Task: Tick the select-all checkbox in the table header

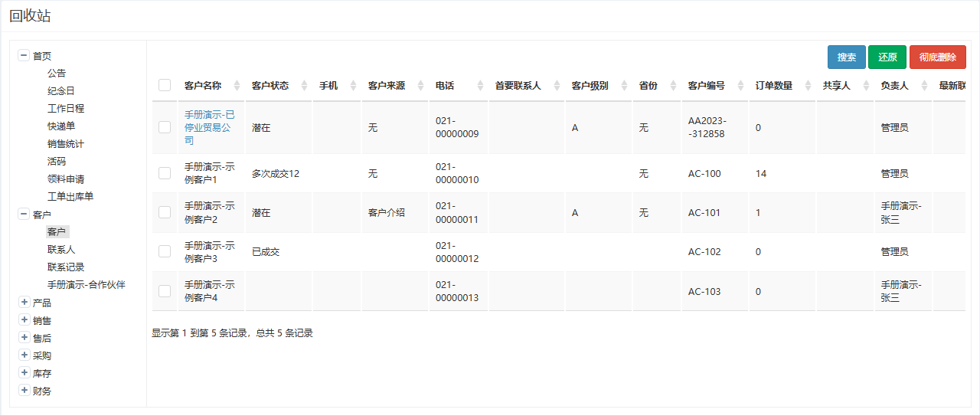Action: tap(165, 85)
